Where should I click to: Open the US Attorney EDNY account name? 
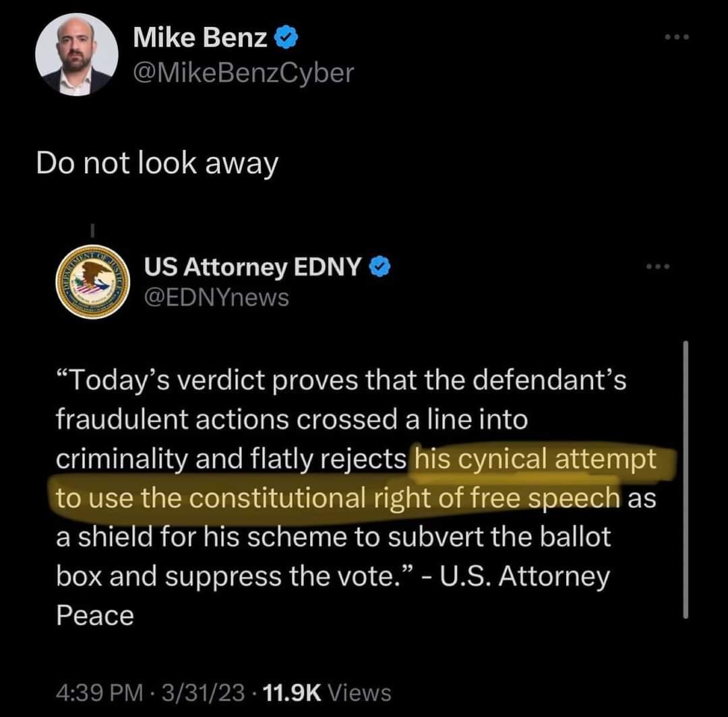coord(253,268)
